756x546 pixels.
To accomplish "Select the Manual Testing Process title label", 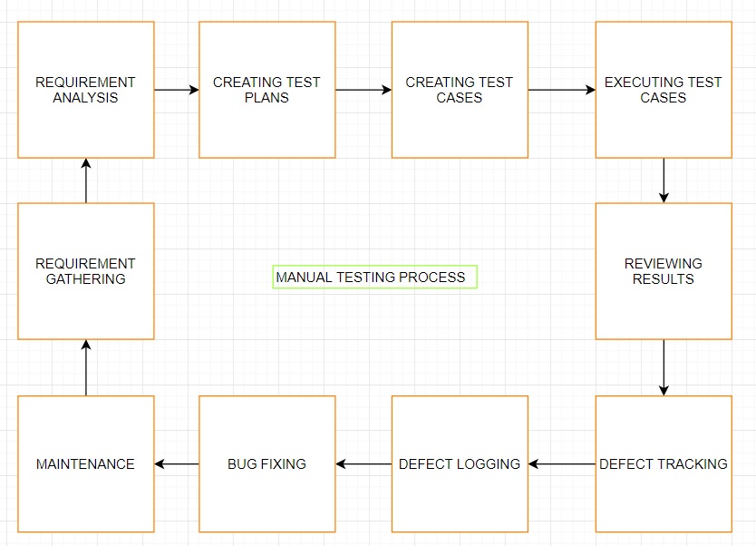I will coord(374,277).
